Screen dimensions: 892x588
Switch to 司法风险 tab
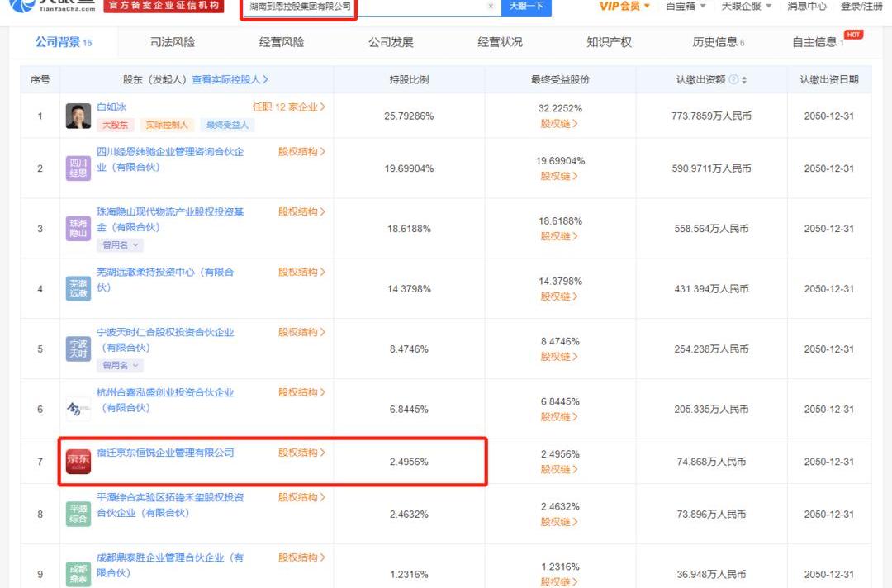(x=173, y=42)
